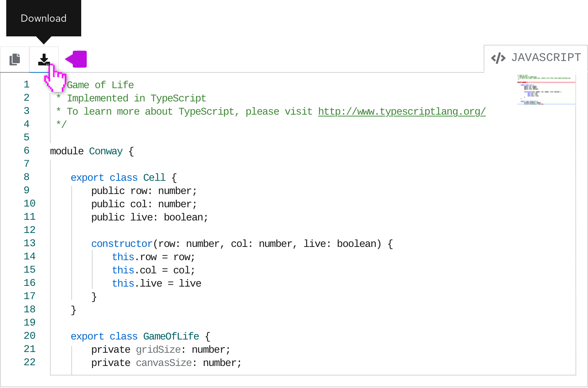Click 'Implemented in TypeScript' comment text
Image resolution: width=588 pixels, height=388 pixels.
(x=136, y=98)
